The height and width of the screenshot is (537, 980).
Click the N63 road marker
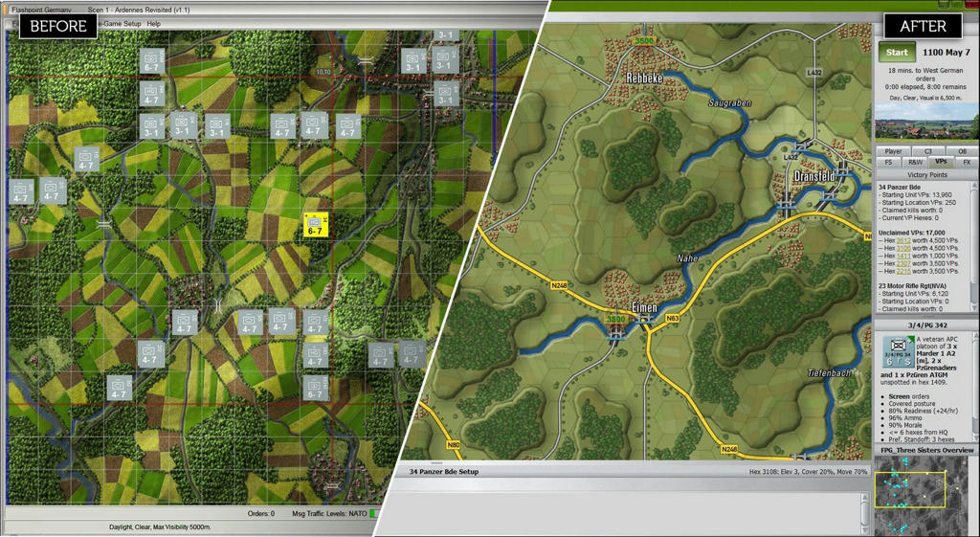coord(673,319)
